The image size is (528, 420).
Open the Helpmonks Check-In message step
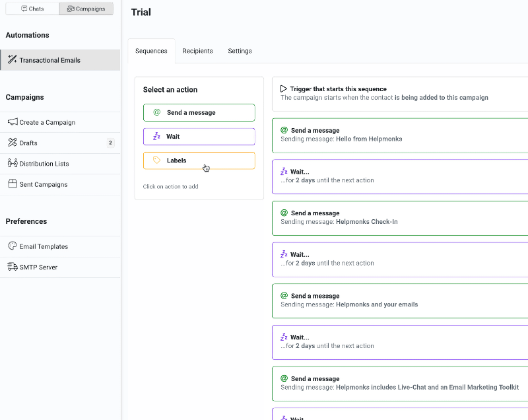(x=400, y=218)
